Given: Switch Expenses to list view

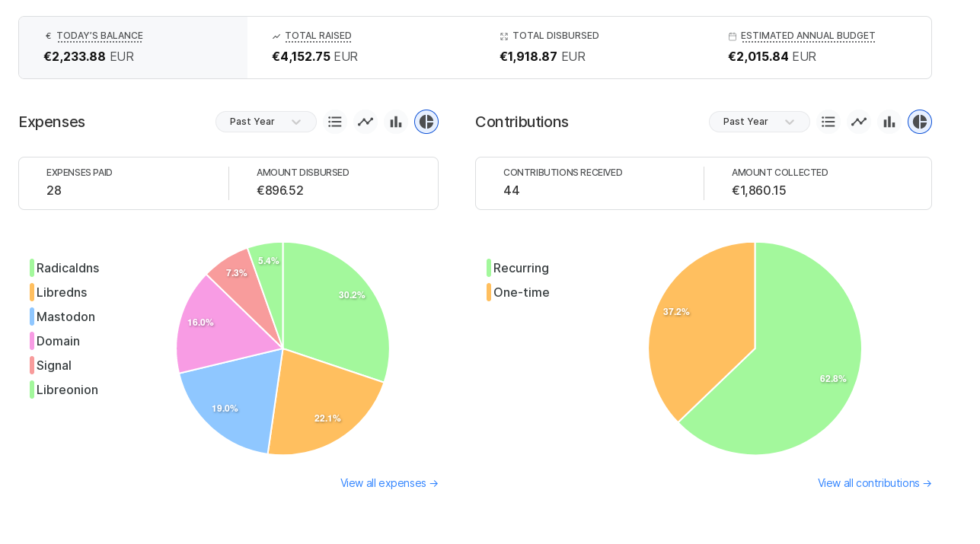Looking at the screenshot, I should click(x=335, y=122).
